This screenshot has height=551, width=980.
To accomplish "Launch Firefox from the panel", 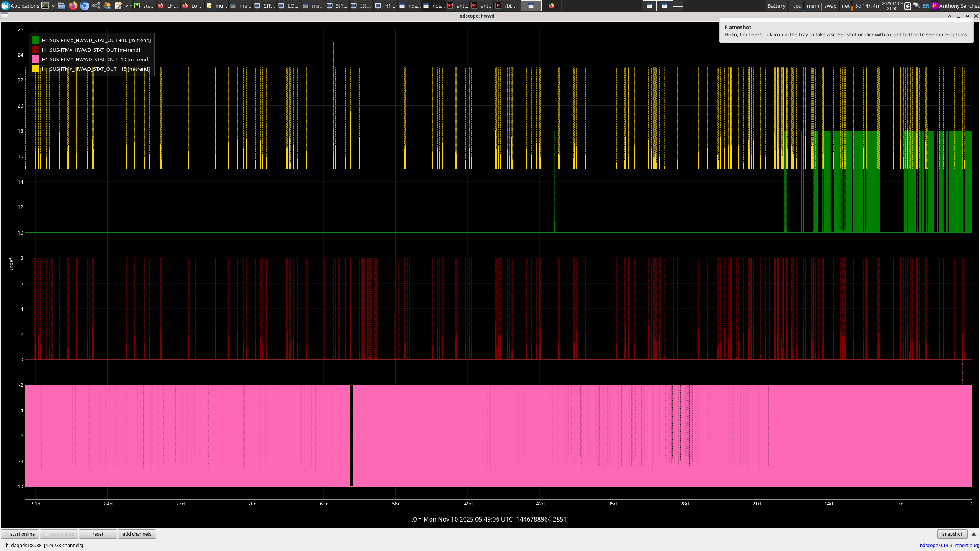I will [x=73, y=6].
